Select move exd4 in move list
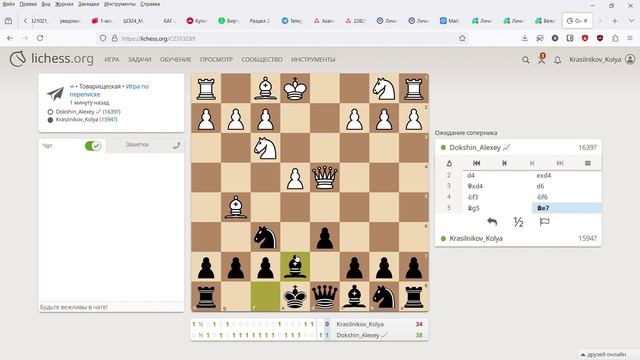 (x=567, y=175)
